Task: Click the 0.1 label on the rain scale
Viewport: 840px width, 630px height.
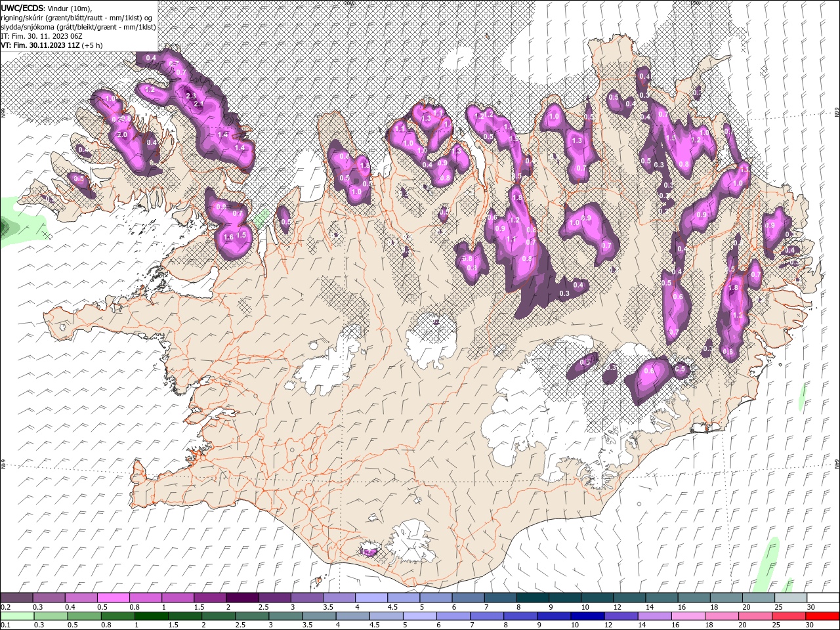Action: coord(6,625)
